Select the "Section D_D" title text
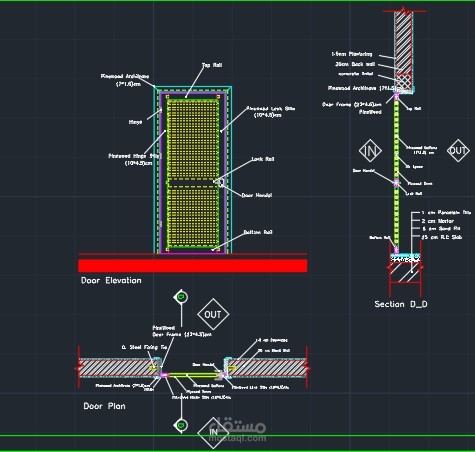This screenshot has width=475, height=452. pos(401,304)
